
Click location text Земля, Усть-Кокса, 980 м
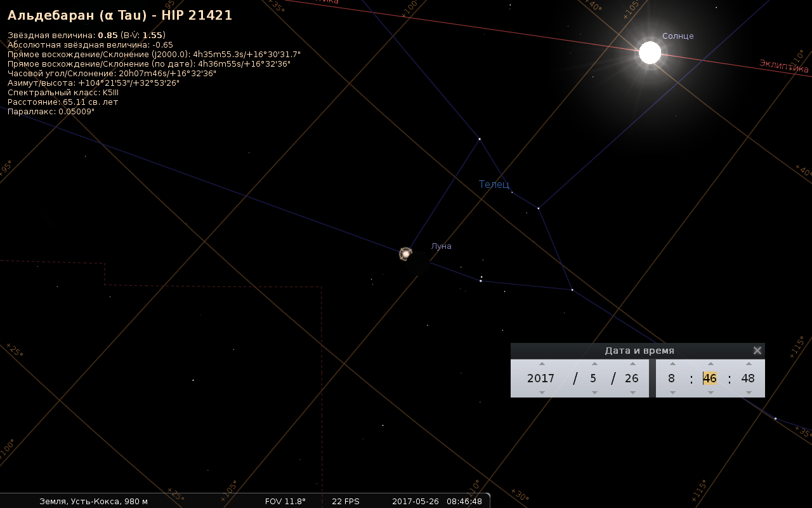pos(93,501)
